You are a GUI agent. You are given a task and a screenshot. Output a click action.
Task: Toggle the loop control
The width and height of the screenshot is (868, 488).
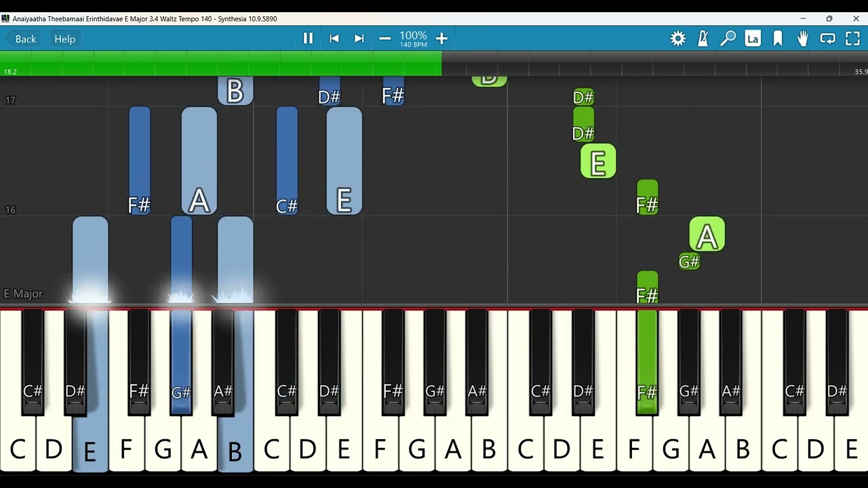[827, 39]
